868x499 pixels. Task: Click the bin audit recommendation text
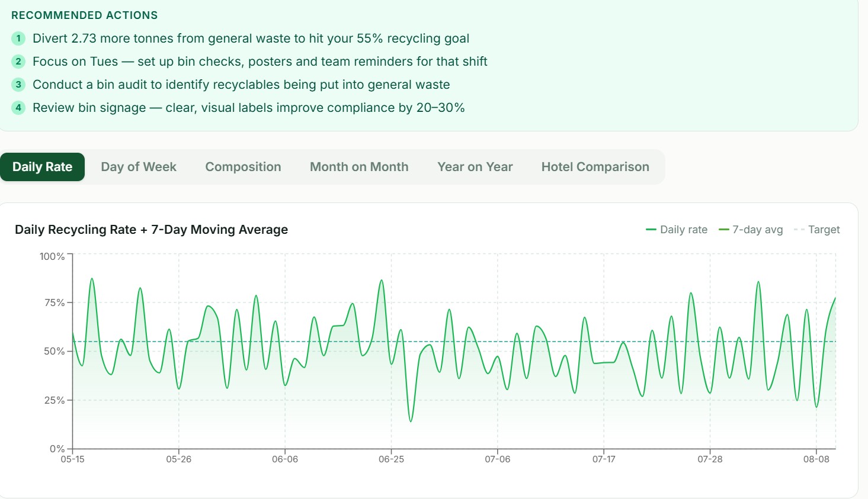(241, 85)
